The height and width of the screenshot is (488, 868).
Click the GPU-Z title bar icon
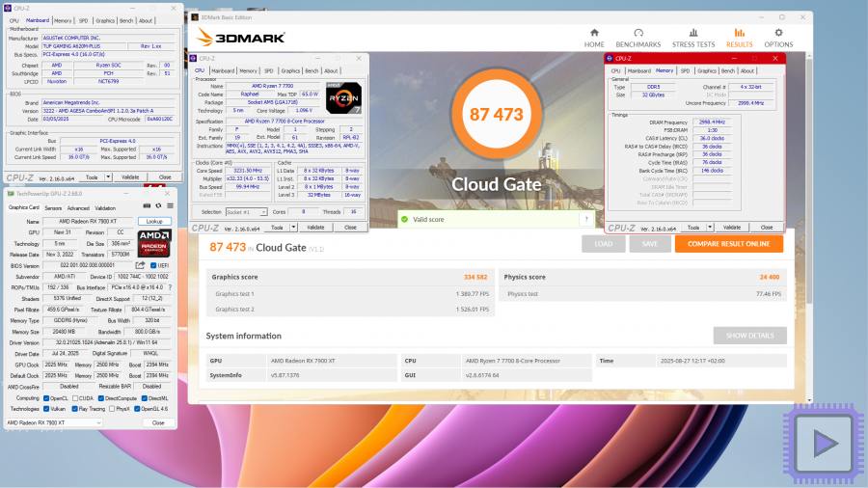[11, 194]
